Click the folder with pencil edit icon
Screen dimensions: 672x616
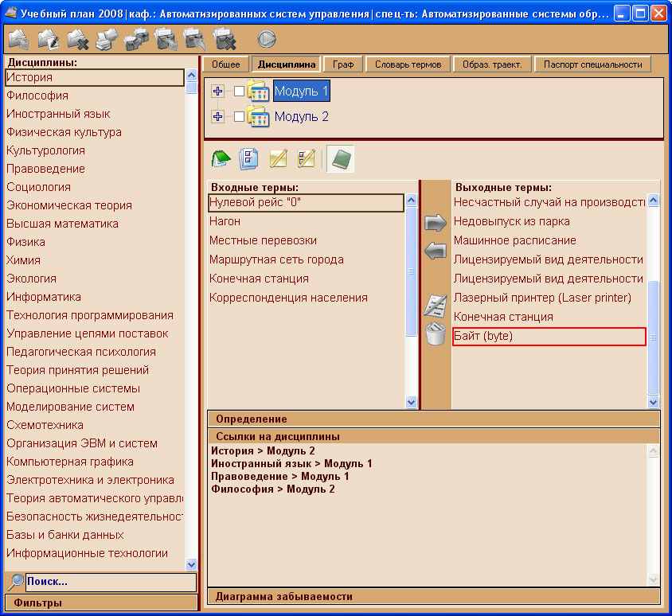(x=49, y=39)
